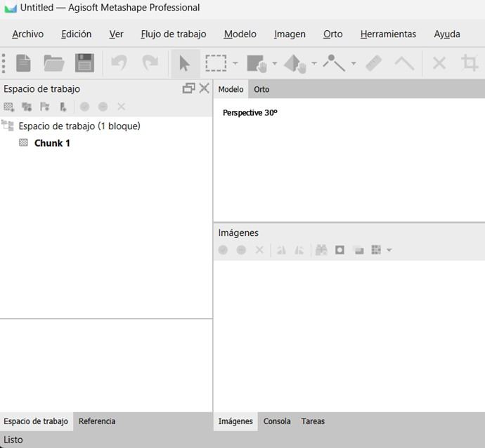Click the Redo arrow in the toolbar
This screenshot has width=485, height=448.
tap(150, 63)
